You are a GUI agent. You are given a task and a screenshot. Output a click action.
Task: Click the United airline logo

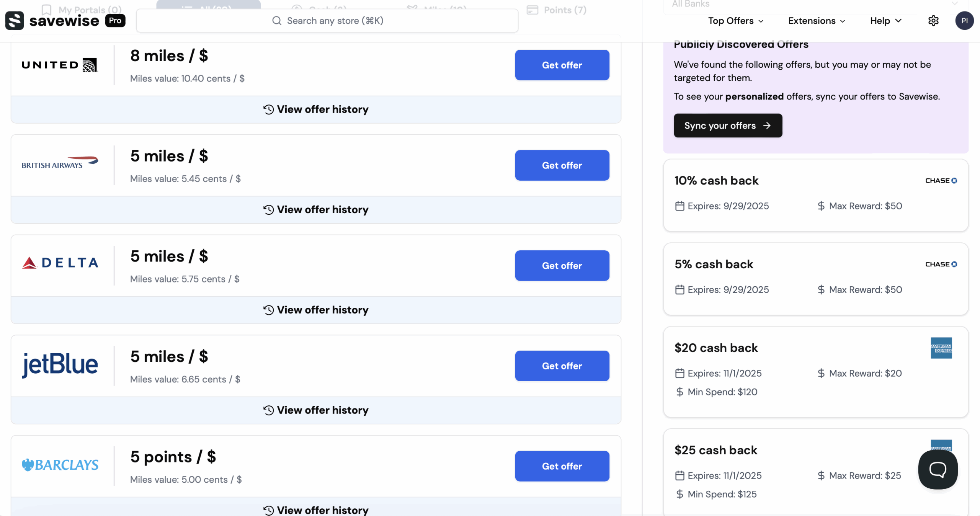coord(60,65)
